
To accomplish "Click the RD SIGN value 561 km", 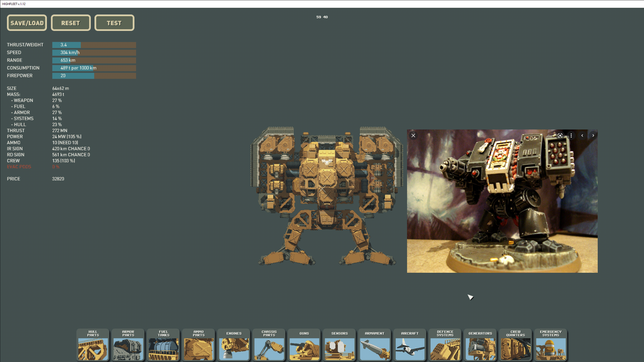I will pyautogui.click(x=71, y=155).
